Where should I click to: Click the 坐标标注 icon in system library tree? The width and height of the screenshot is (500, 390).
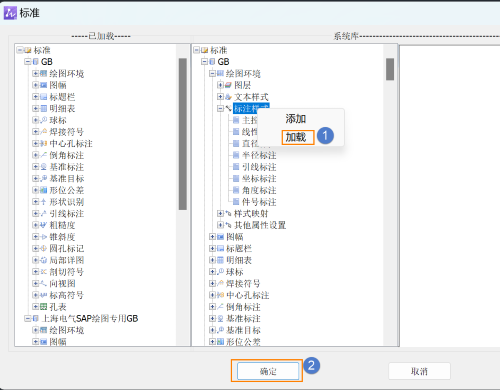tap(236, 178)
